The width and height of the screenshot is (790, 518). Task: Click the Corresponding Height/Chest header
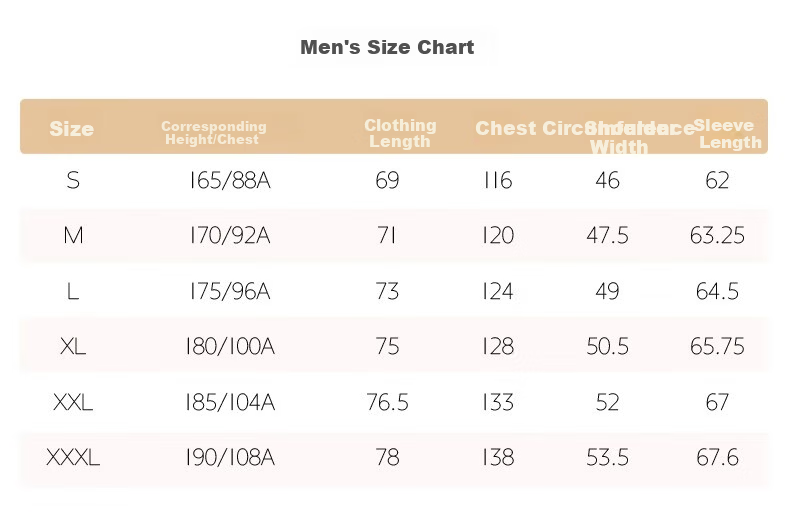point(214,133)
